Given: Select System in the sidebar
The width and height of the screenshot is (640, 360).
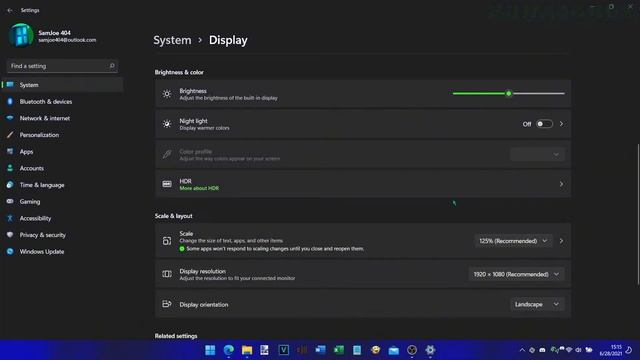Looking at the screenshot, I should (x=62, y=85).
